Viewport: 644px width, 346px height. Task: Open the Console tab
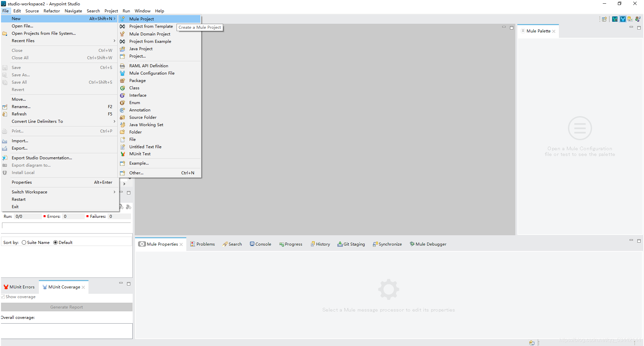[x=260, y=244]
